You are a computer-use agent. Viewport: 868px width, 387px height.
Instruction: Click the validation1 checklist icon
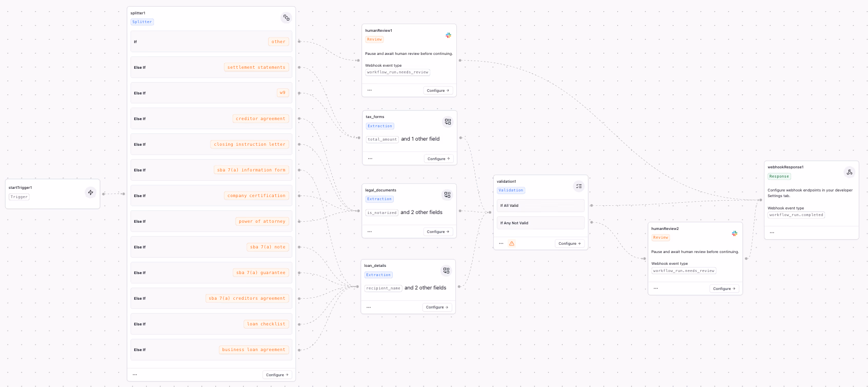click(579, 186)
